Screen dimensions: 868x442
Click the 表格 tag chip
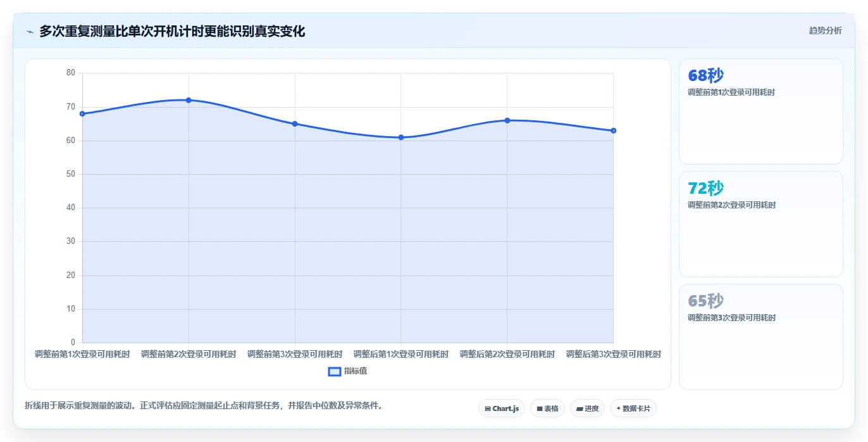(x=547, y=408)
